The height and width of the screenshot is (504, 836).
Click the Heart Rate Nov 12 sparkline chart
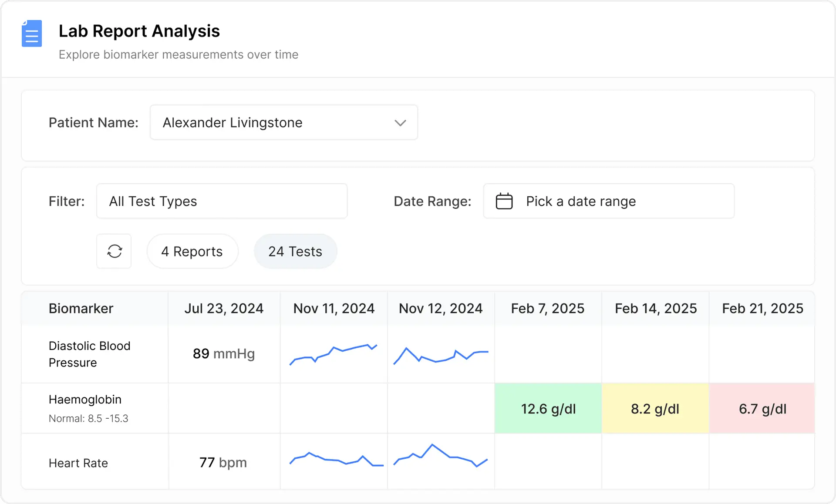[441, 459]
